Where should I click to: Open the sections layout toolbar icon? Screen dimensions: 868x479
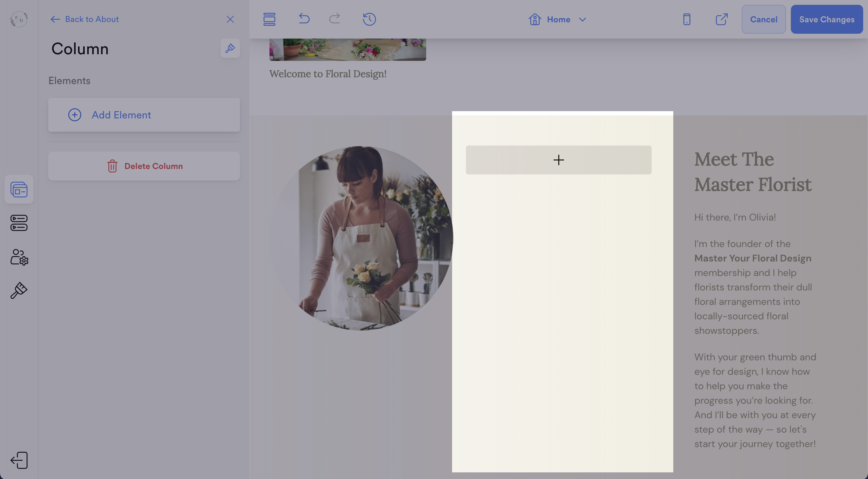pyautogui.click(x=269, y=19)
